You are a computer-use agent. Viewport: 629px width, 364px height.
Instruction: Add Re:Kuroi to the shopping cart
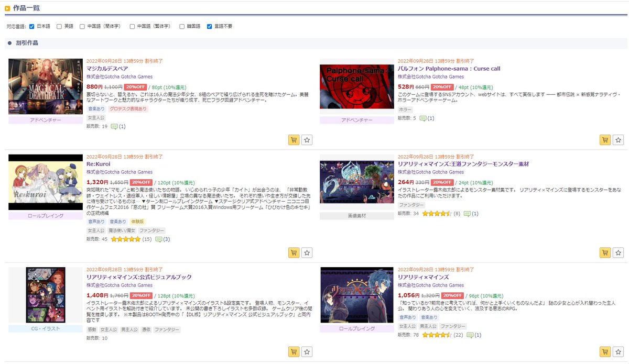pos(294,252)
